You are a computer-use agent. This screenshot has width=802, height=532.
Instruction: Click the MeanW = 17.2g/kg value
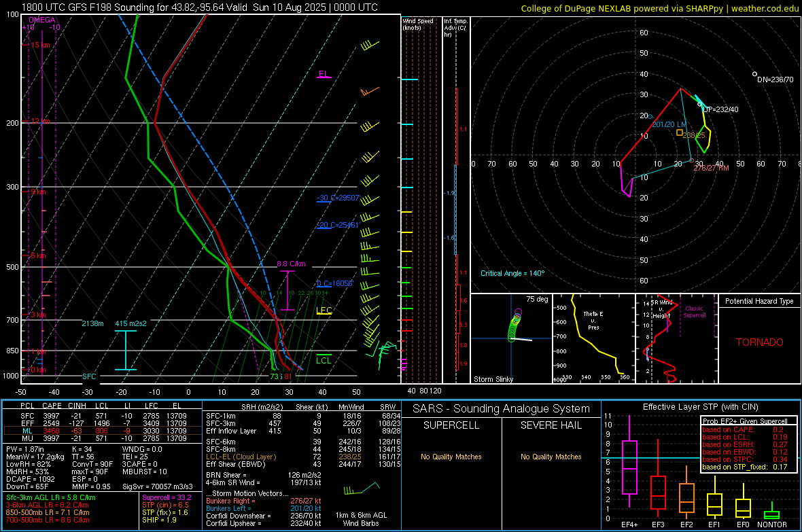click(x=35, y=457)
